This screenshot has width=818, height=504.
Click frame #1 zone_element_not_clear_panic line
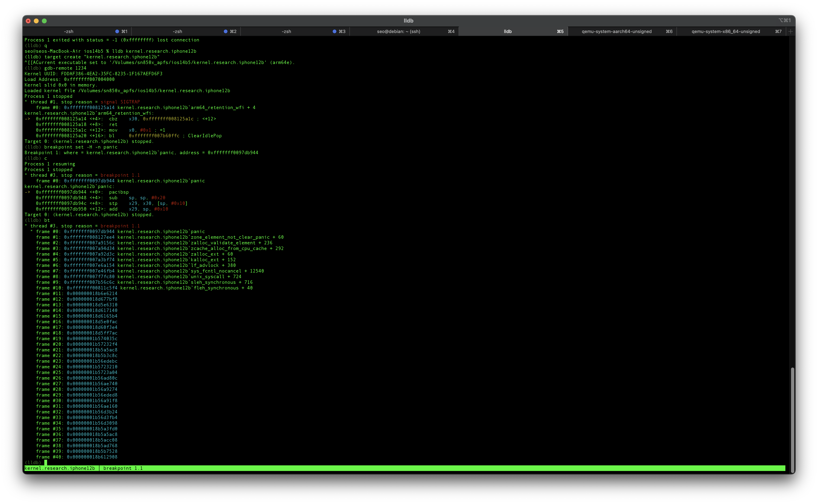tap(160, 237)
